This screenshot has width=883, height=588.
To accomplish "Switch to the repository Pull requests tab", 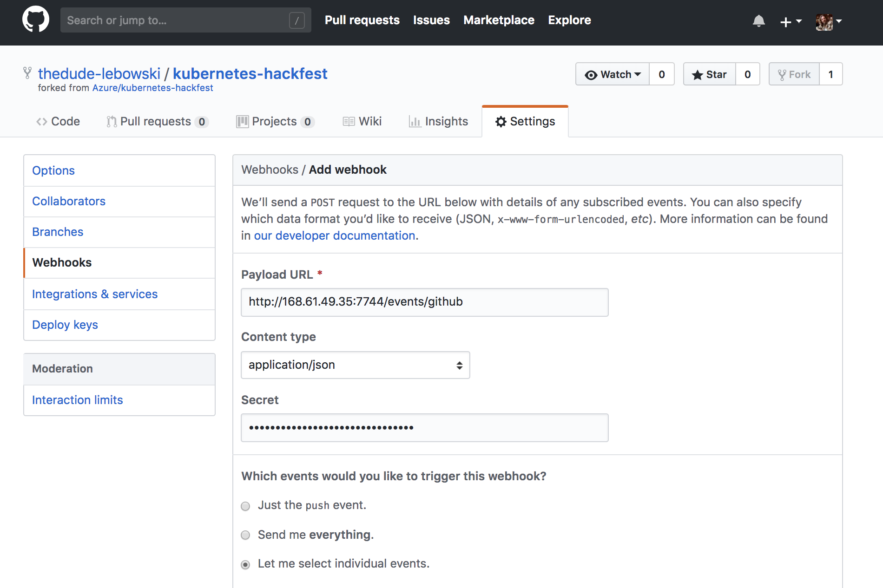I will click(157, 122).
